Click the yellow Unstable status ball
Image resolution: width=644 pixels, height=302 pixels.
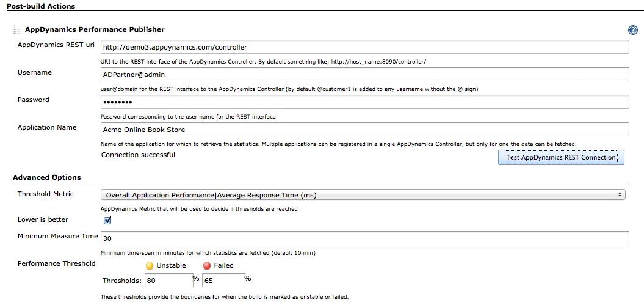click(x=150, y=266)
